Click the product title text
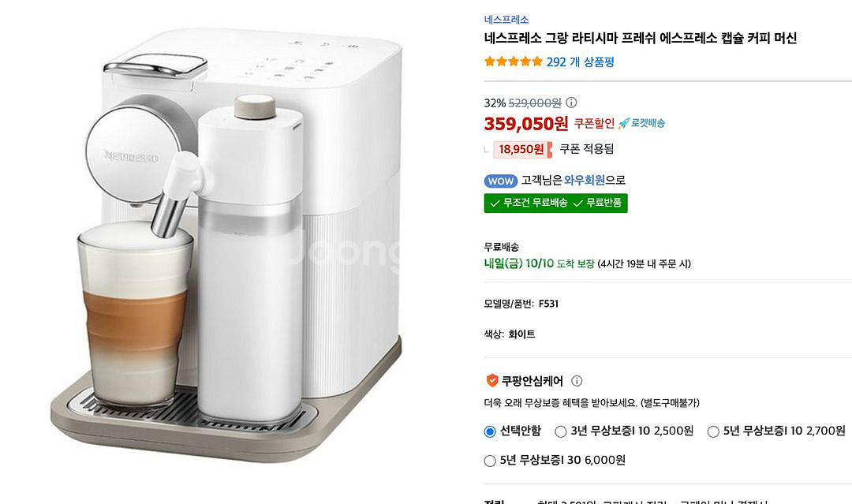This screenshot has height=504, width=852. [641, 38]
